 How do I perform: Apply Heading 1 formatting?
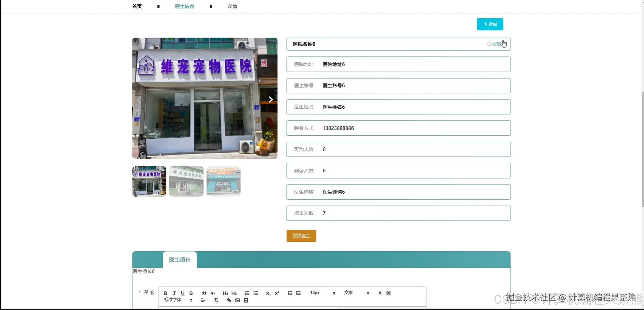226,293
